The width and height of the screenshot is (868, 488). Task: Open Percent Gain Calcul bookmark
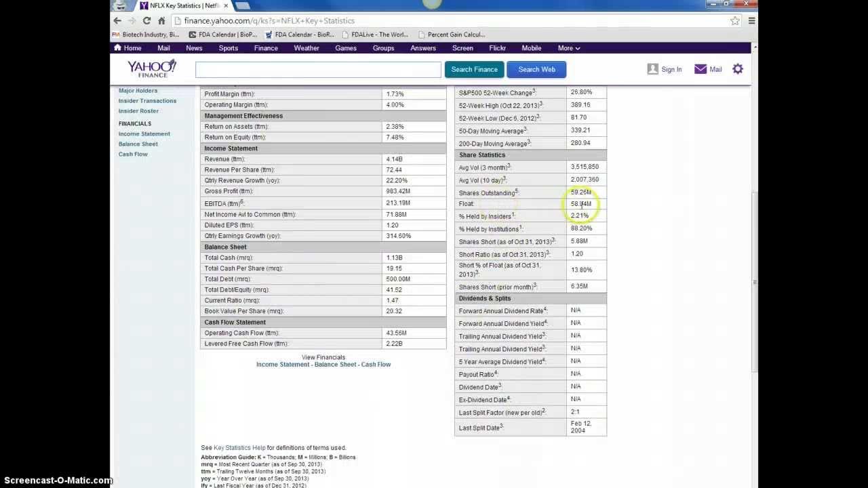point(452,35)
